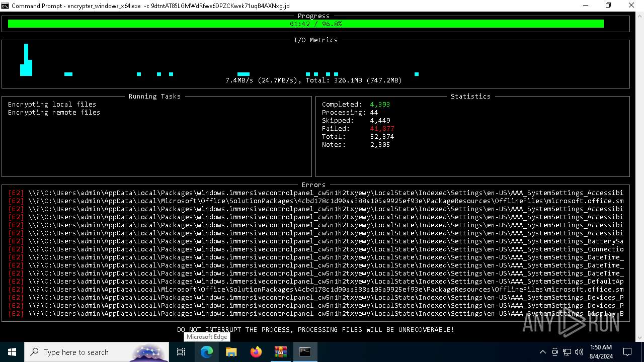This screenshot has width=644, height=362.
Task: Click the Total count 52,374
Action: point(382,136)
